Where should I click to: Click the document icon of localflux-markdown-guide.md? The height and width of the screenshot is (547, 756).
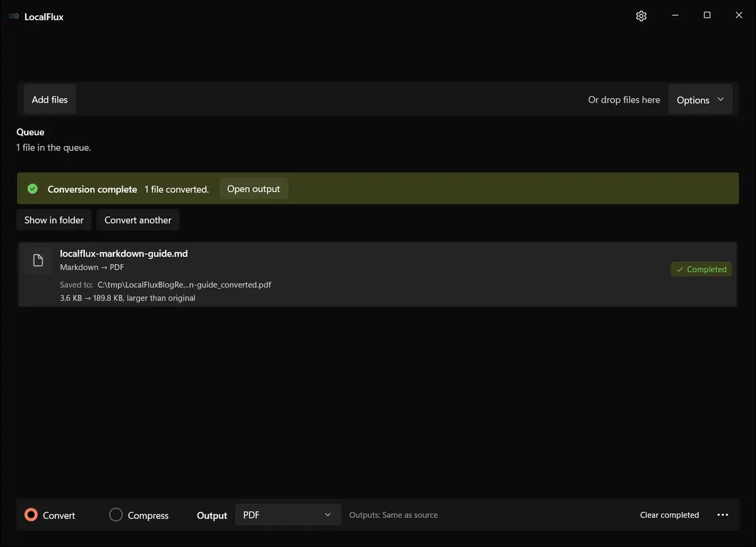pos(38,260)
